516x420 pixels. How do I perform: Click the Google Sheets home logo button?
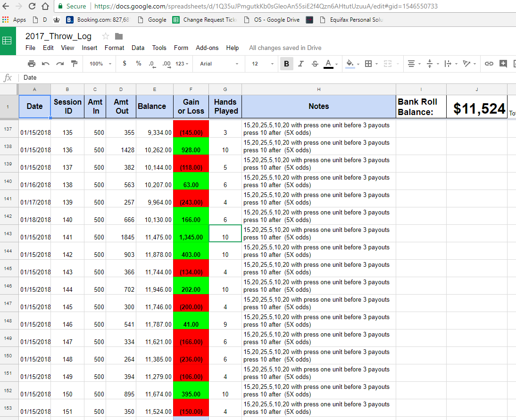pyautogui.click(x=8, y=41)
